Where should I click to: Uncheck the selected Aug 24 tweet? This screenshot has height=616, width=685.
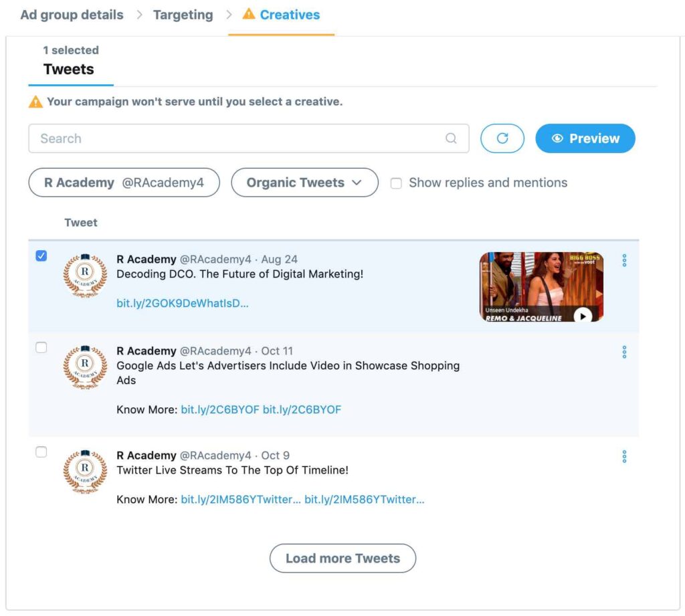(x=41, y=255)
